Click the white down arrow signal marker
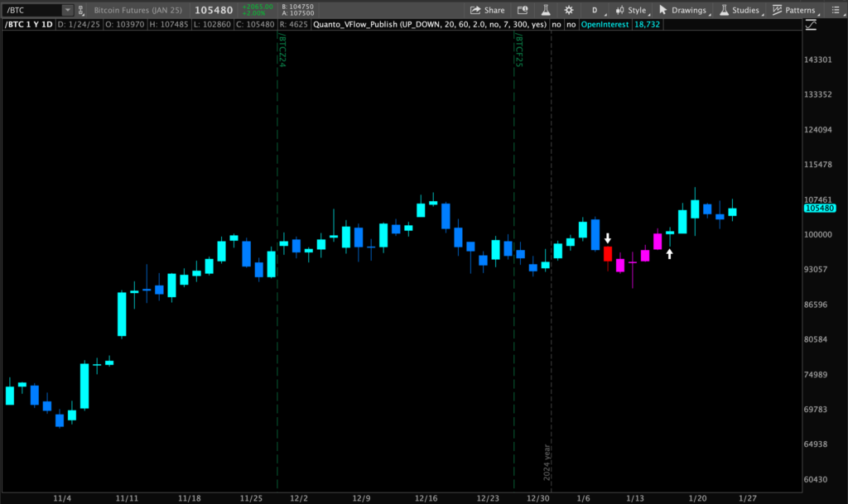Screen dimensions: 848x504 coord(608,238)
